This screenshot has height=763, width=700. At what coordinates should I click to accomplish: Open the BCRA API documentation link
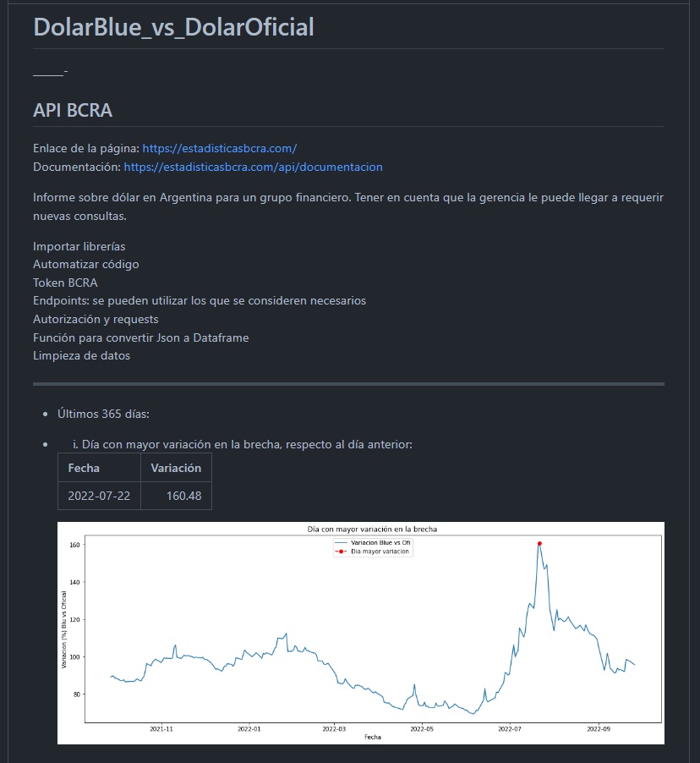click(253, 167)
